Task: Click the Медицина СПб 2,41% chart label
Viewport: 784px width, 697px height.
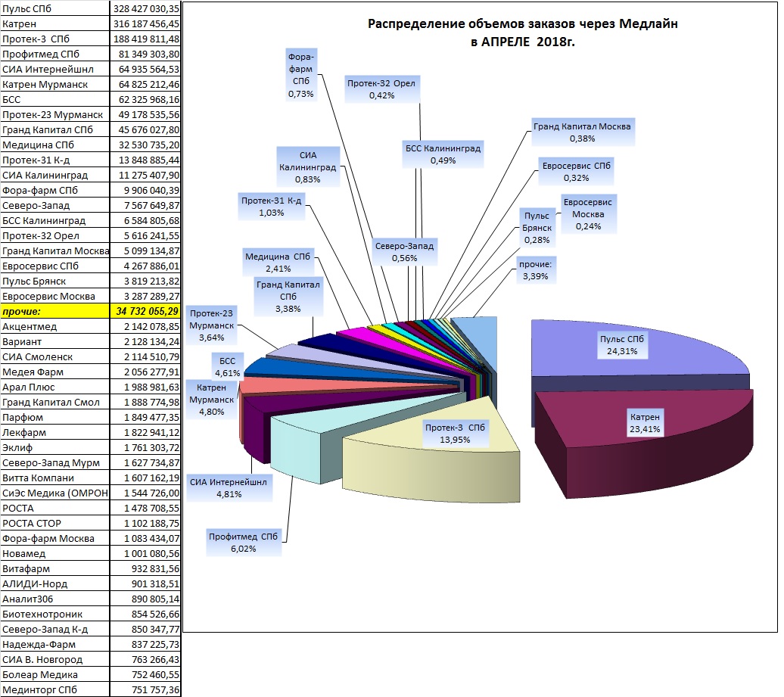Action: click(278, 263)
